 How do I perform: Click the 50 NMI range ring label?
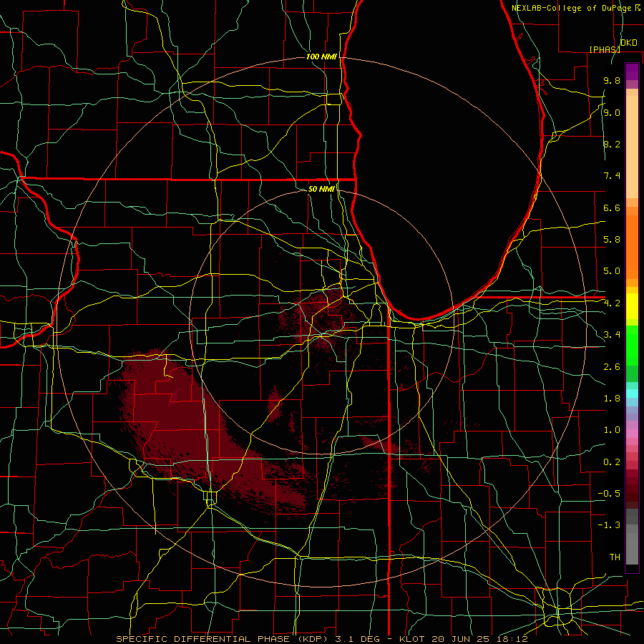point(321,189)
